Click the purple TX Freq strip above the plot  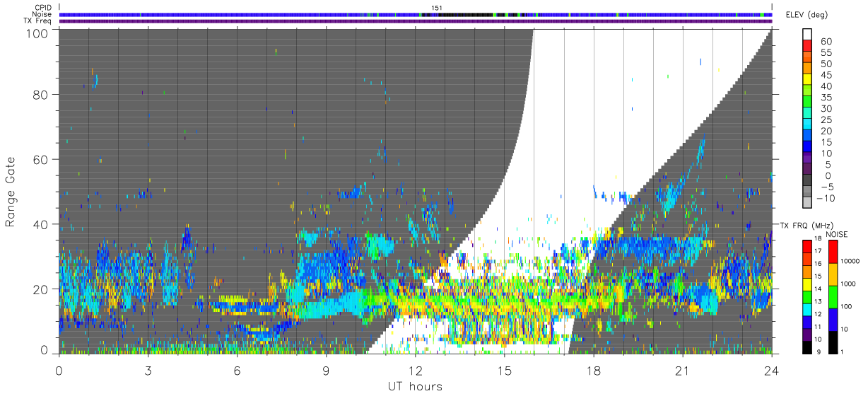[x=416, y=21]
